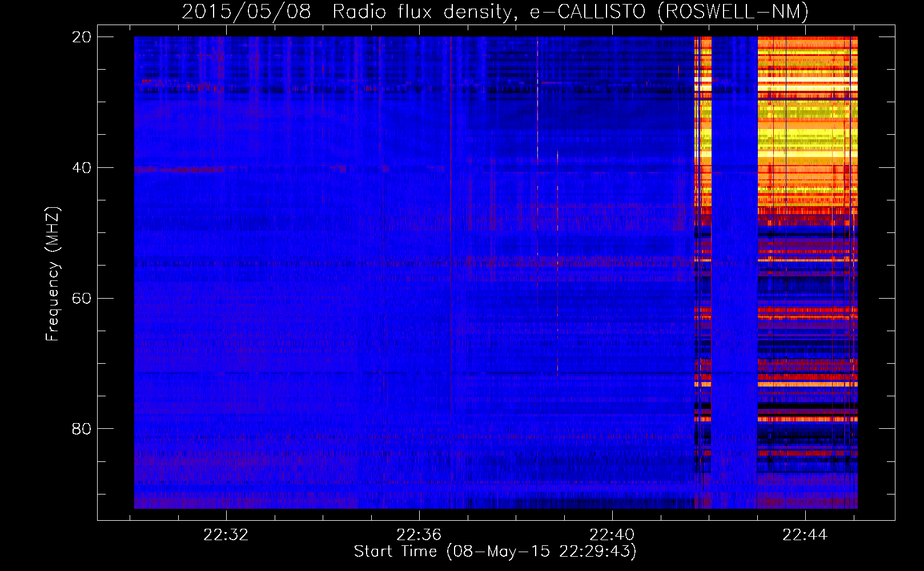Image resolution: width=924 pixels, height=571 pixels.
Task: Select the 22:44 time tick label
Action: (x=805, y=535)
